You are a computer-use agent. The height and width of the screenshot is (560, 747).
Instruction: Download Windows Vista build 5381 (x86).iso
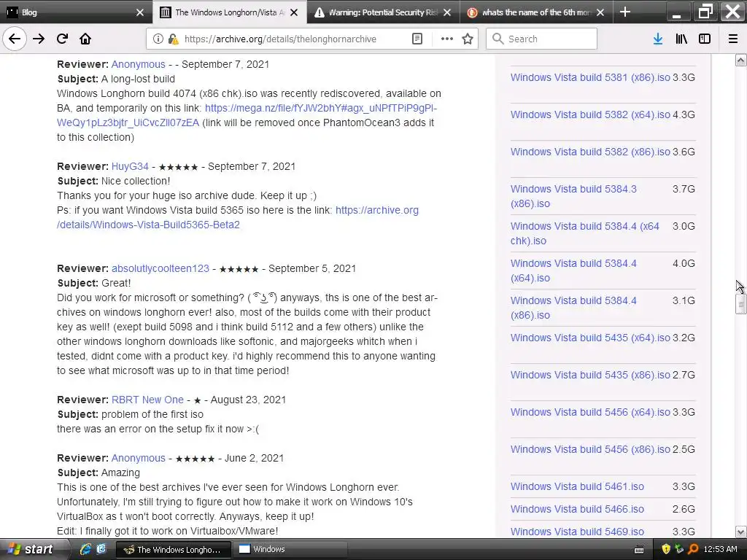590,77
